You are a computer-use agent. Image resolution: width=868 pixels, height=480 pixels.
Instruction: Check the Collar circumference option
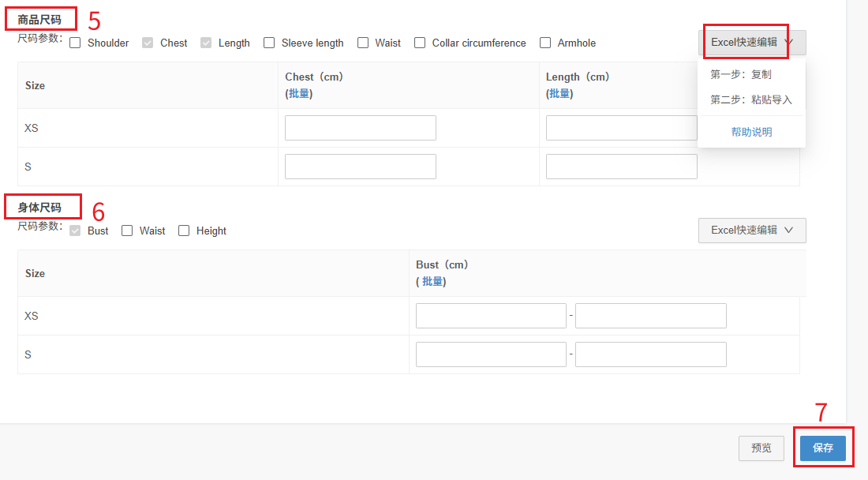[420, 43]
